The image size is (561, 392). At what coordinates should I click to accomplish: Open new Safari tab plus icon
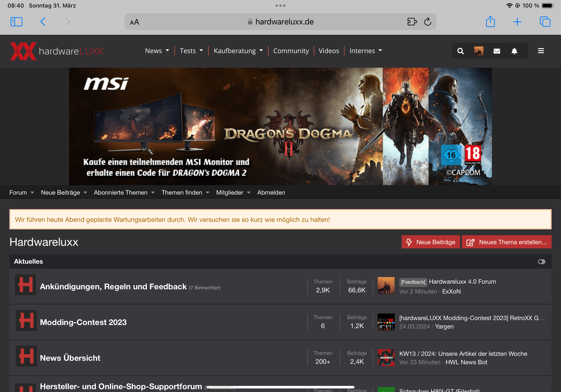coord(517,22)
